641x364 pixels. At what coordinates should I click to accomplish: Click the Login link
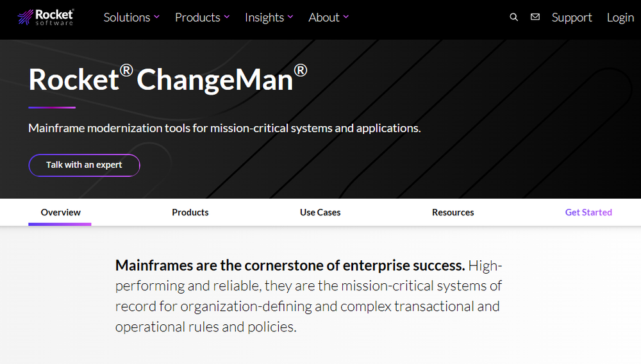coord(620,17)
